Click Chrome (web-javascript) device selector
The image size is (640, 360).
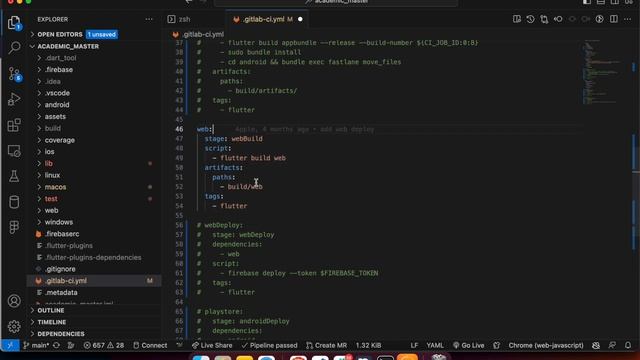pyautogui.click(x=546, y=345)
